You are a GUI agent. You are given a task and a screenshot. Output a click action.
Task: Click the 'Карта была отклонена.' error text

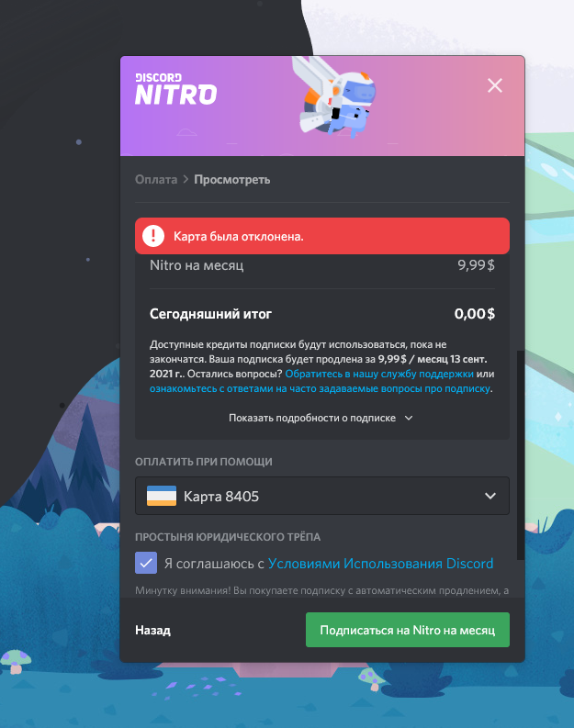(x=238, y=236)
